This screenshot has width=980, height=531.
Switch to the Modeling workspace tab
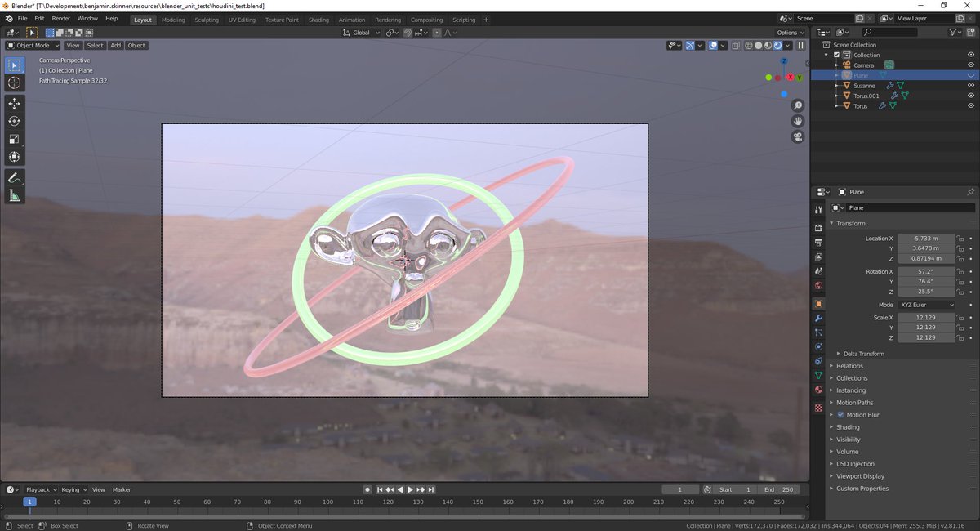click(x=173, y=20)
